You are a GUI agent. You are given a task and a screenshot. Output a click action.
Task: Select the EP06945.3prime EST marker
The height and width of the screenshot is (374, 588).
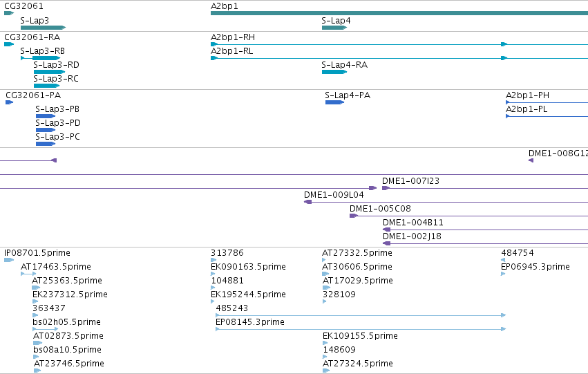pos(503,274)
